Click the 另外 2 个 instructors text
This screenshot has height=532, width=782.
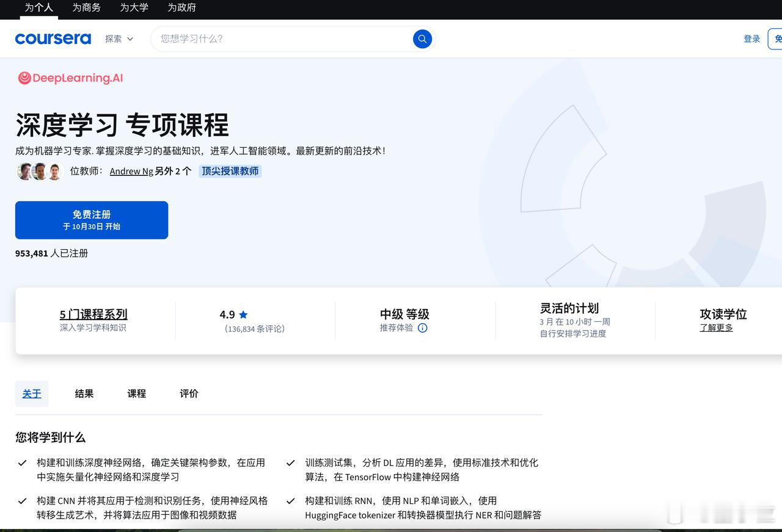[x=173, y=171]
